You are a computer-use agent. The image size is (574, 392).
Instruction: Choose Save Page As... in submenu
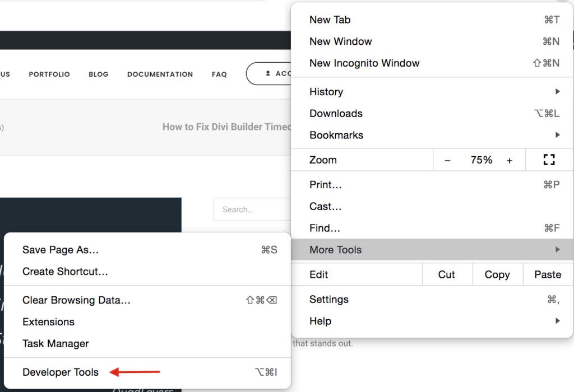coord(147,250)
